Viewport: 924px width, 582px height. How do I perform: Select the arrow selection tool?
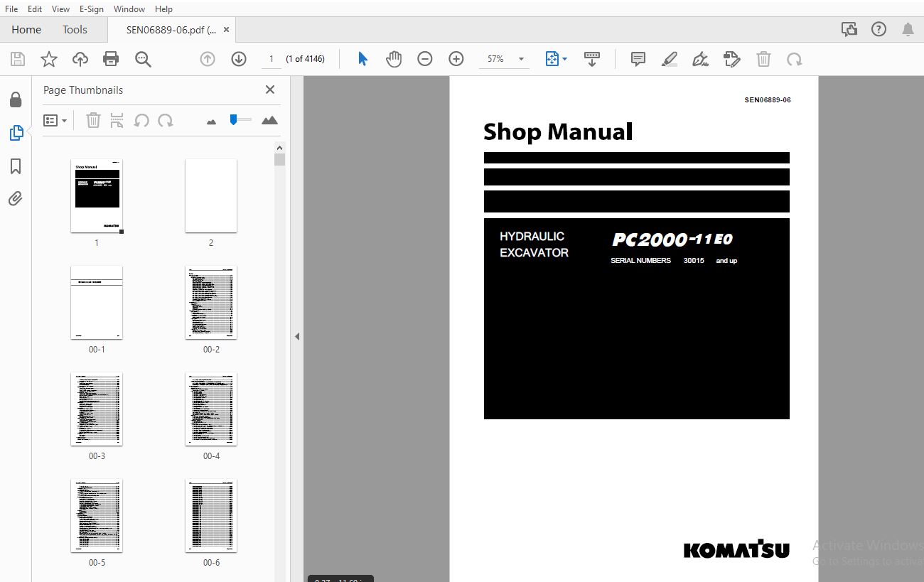tap(362, 59)
